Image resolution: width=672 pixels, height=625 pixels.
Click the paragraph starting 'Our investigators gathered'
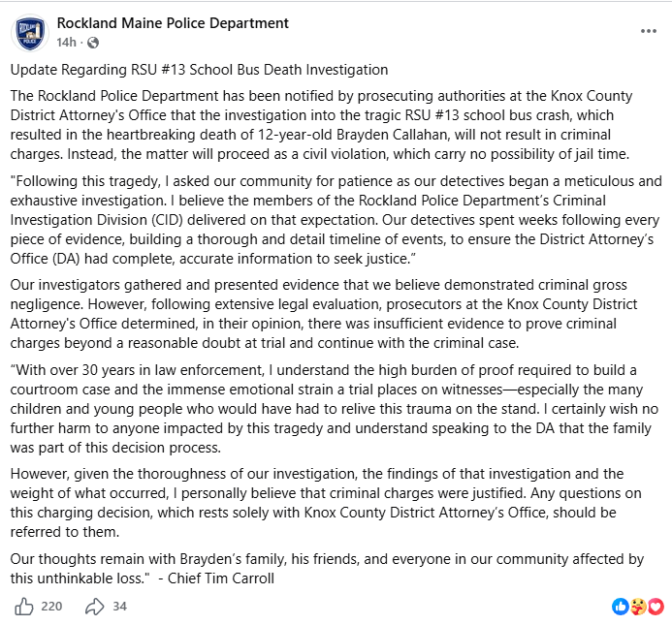(x=324, y=314)
